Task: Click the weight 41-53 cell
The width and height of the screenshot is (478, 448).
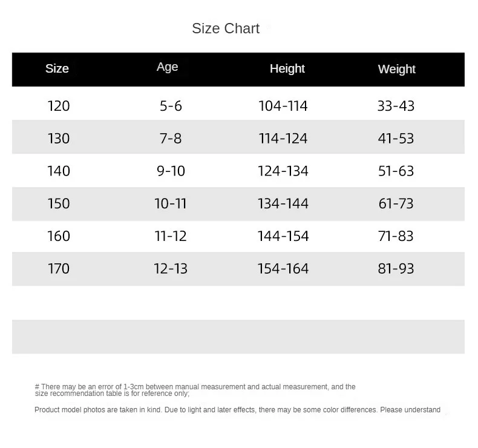Action: pyautogui.click(x=396, y=139)
